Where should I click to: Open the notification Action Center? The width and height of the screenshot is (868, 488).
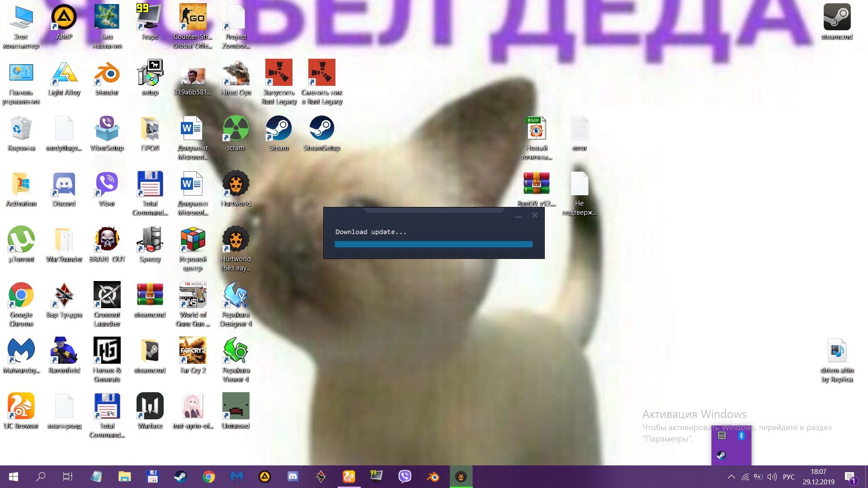(849, 477)
